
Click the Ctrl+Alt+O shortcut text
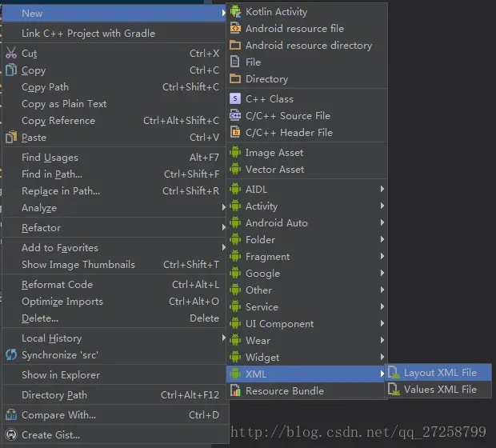pyautogui.click(x=194, y=301)
